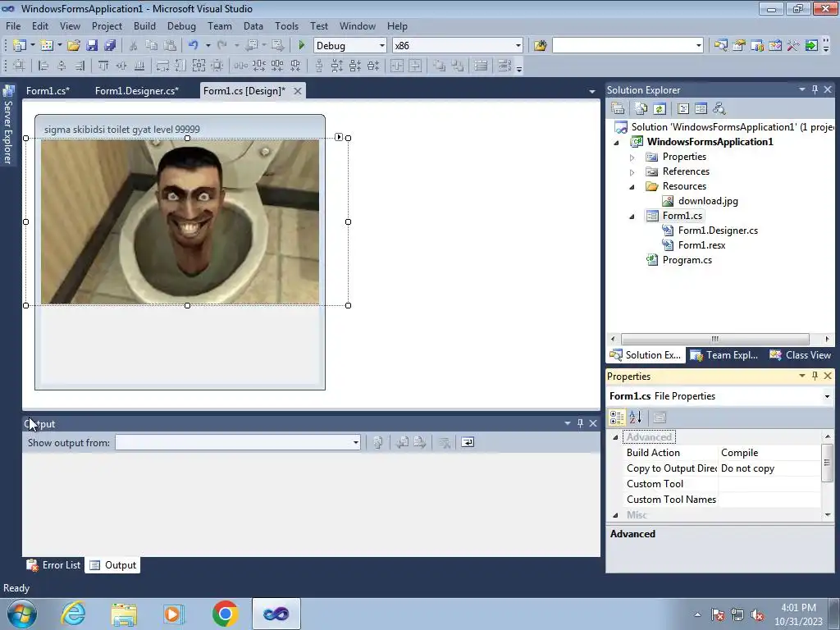Switch Properties to Alphabetical sort

pos(636,418)
